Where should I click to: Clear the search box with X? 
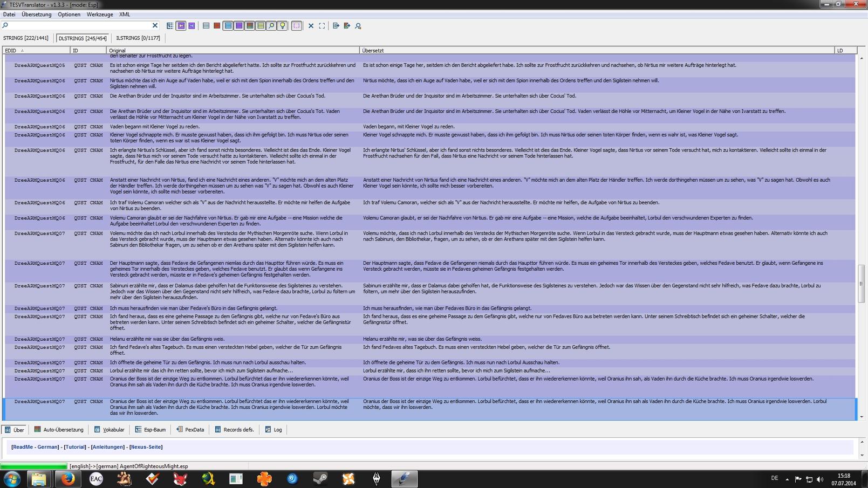point(155,25)
